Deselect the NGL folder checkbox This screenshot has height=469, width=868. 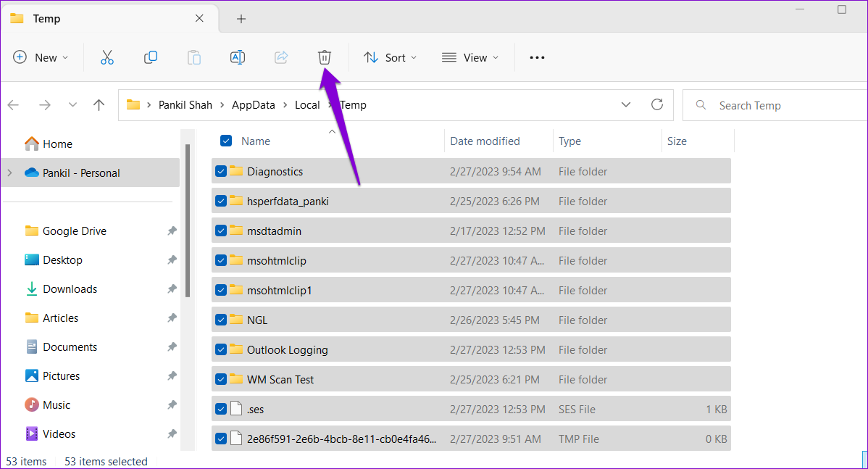point(220,320)
